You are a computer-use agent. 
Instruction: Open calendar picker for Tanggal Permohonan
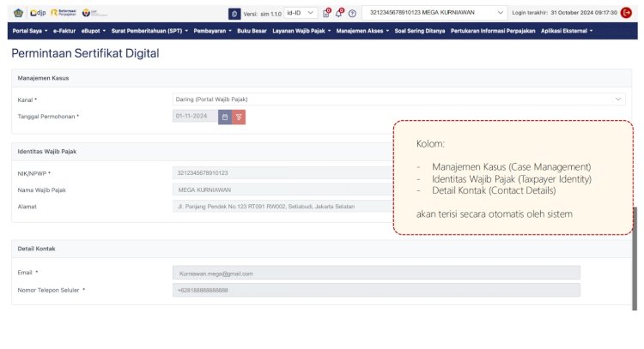coord(225,117)
